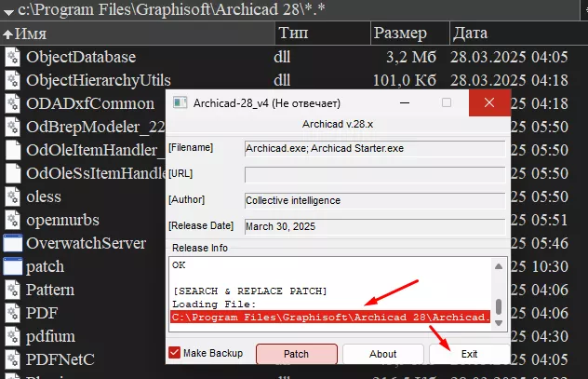Click the 3,2 Мб size value
Screen dimensions: 588x379
[x=411, y=57]
